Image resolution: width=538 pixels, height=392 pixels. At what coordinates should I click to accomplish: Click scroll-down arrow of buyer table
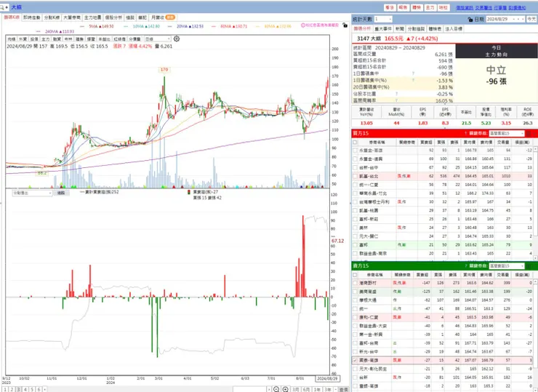pos(536,257)
